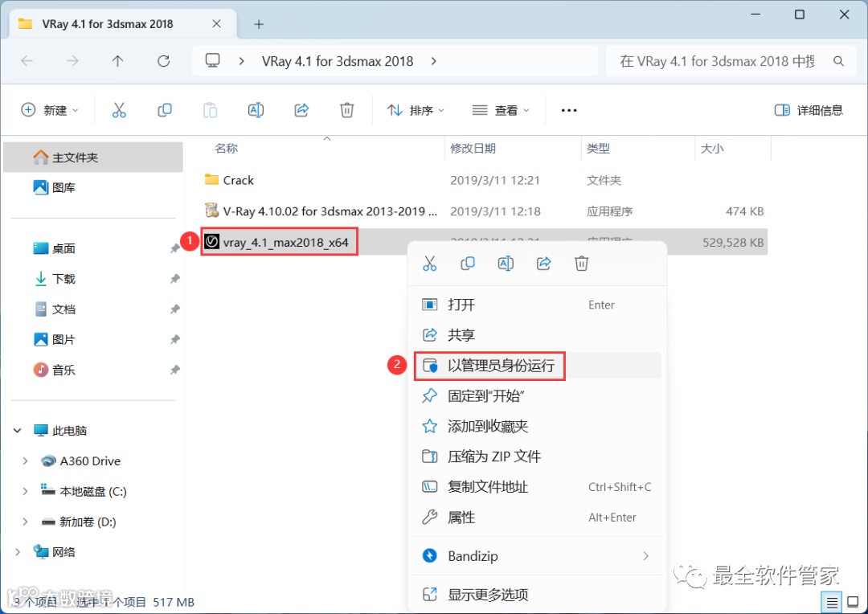Open 文档 in the sidebar
Image resolution: width=868 pixels, height=614 pixels.
pyautogui.click(x=93, y=309)
